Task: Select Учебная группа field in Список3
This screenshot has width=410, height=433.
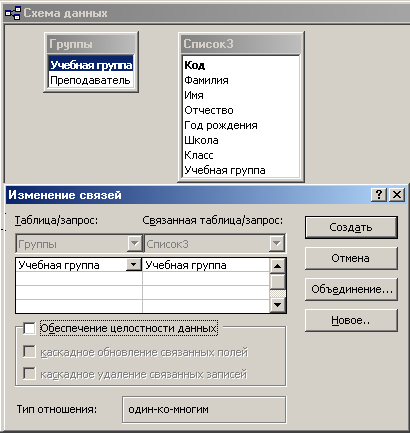Action: (x=225, y=170)
